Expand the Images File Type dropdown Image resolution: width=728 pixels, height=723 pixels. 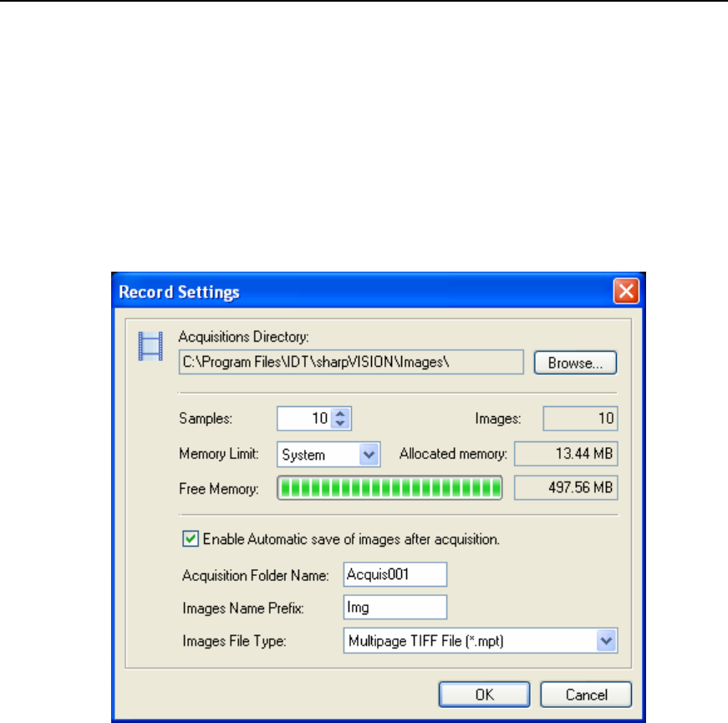(608, 641)
